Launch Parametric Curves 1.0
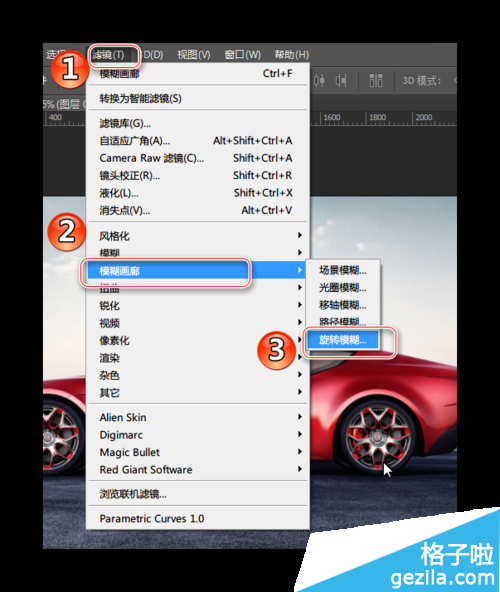 pyautogui.click(x=197, y=518)
